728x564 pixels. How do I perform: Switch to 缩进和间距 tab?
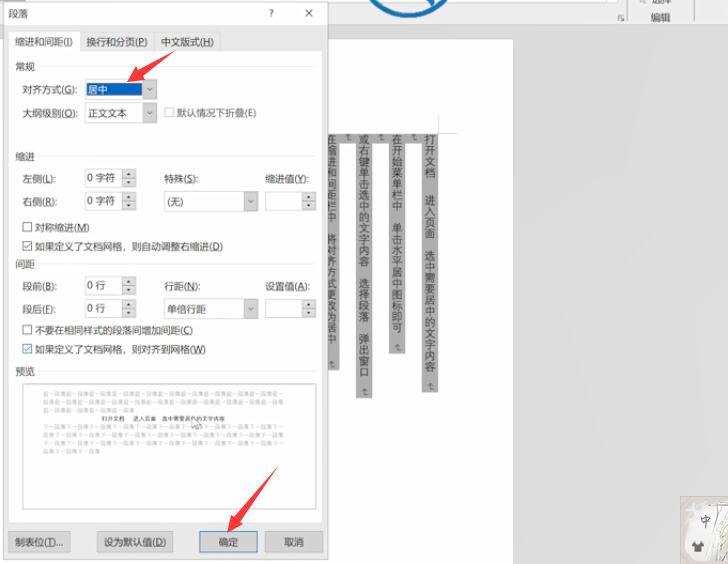point(44,42)
